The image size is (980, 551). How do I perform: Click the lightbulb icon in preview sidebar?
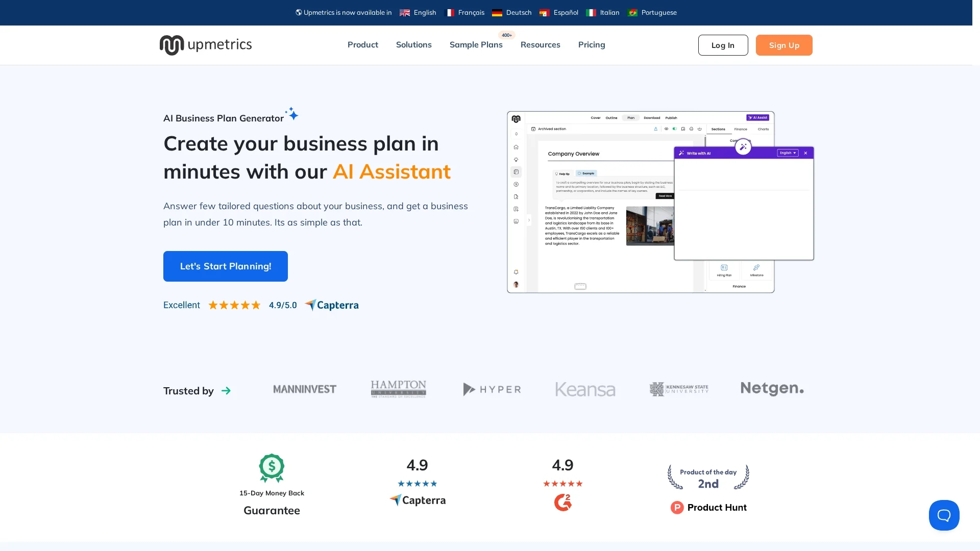[516, 160]
